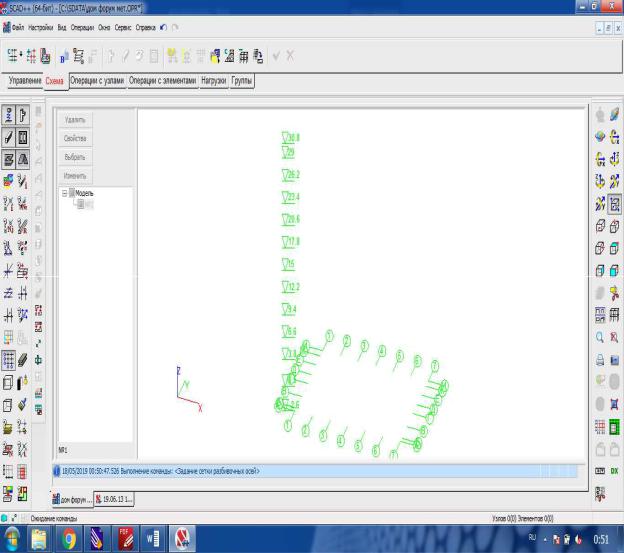Switch to the Нагрузки tab
The width and height of the screenshot is (624, 553).
[213, 81]
